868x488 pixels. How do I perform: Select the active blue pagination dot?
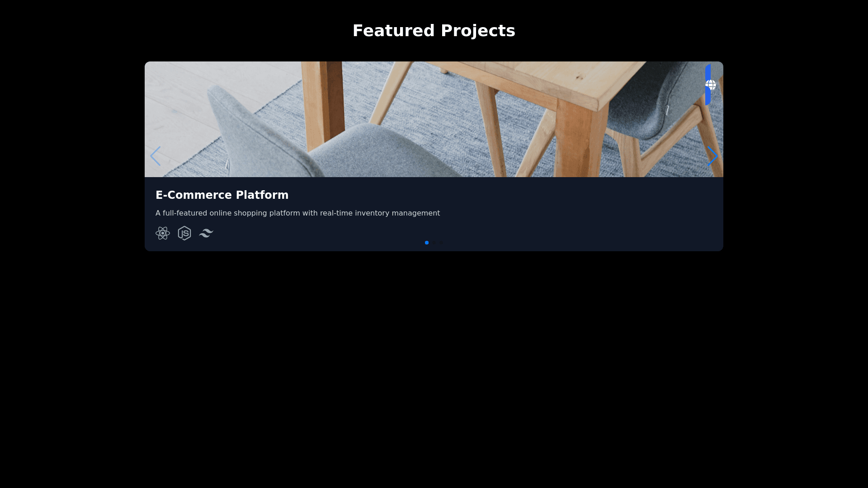[x=427, y=243]
